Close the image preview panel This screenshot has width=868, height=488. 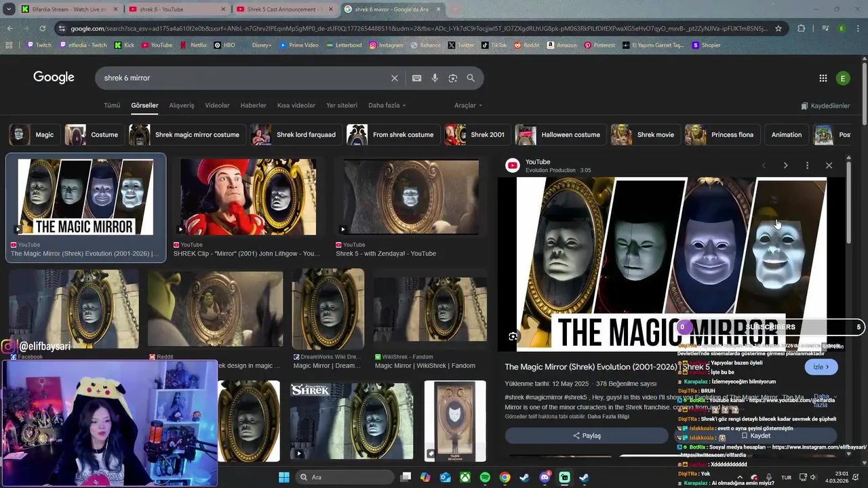829,165
